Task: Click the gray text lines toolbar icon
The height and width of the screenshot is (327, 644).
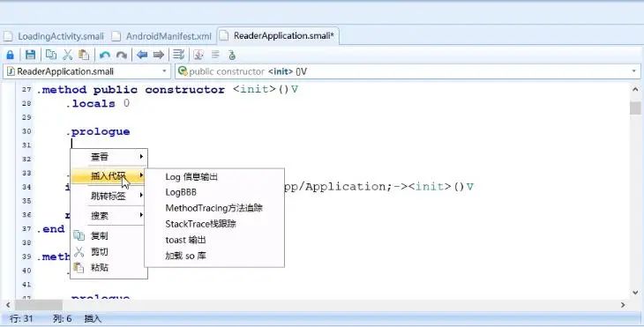Action: 215,55
